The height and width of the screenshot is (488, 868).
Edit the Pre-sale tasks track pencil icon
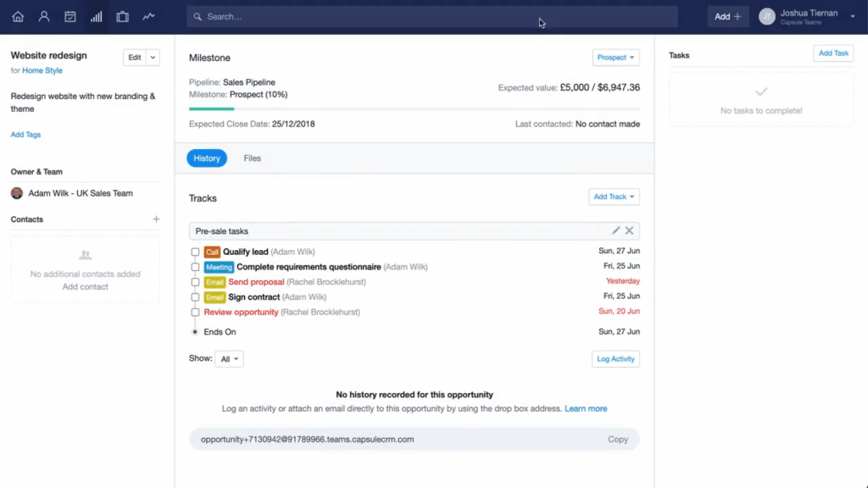[x=616, y=230]
